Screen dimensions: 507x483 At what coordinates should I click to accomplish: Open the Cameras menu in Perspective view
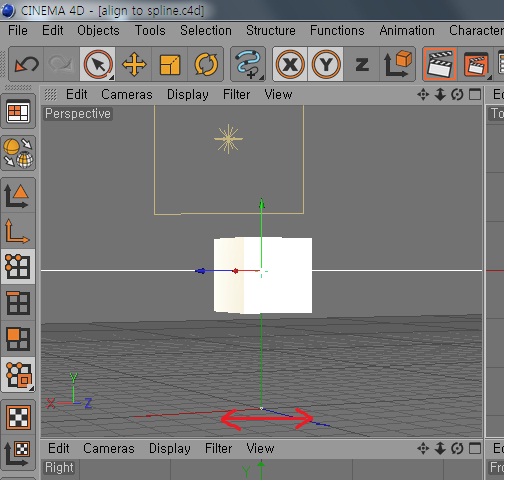127,95
